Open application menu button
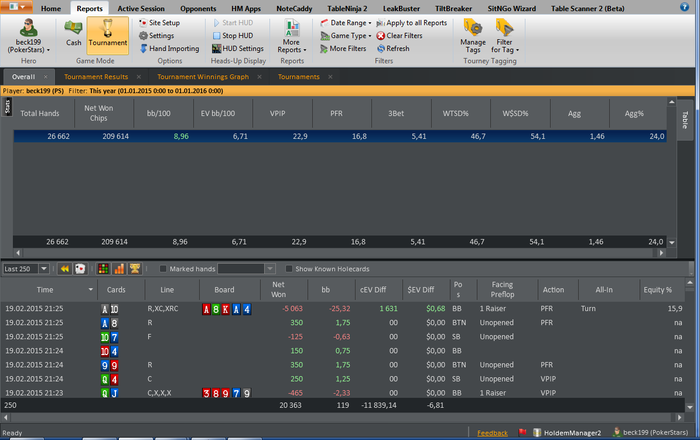700x440 pixels. pos(17,7)
